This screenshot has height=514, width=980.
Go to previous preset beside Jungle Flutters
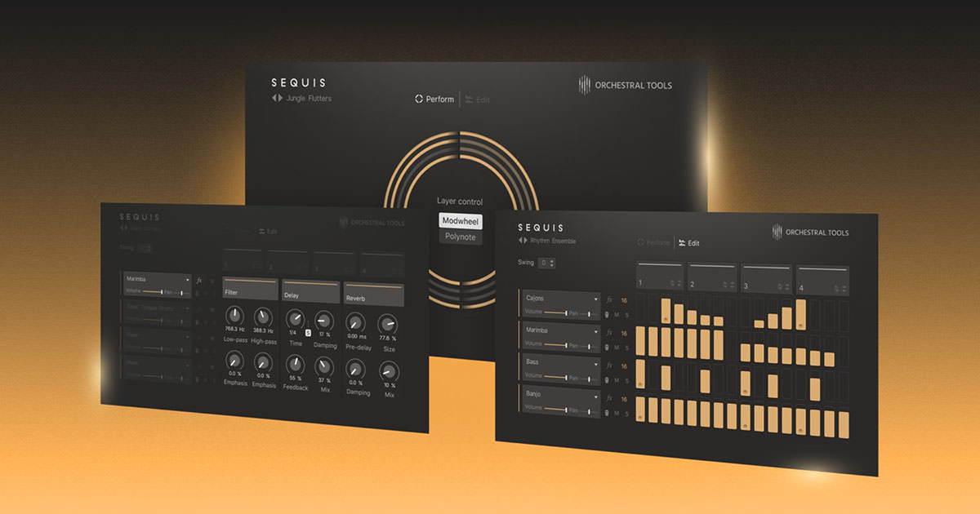coord(274,98)
